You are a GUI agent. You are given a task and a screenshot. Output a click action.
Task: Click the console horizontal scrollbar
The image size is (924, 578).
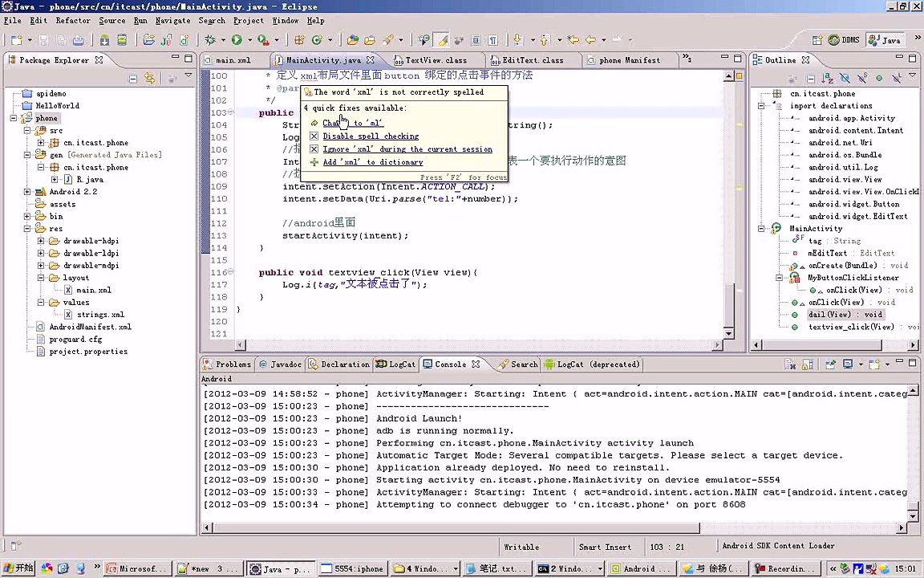pos(457,528)
